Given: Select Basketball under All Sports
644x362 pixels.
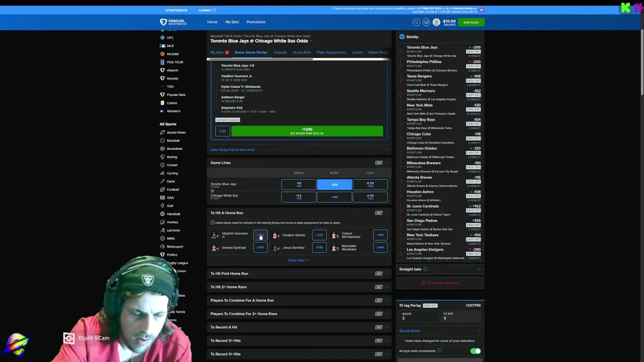Looking at the screenshot, I should [174, 149].
